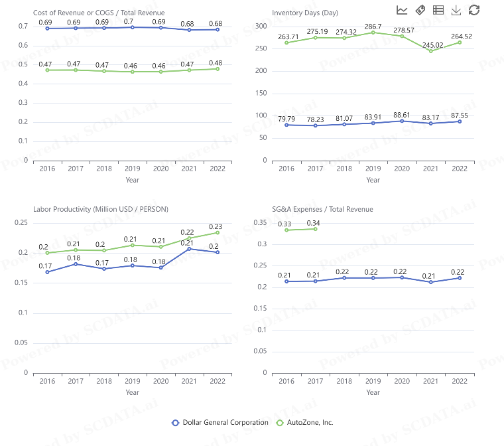Click the Inventory Days (Day) chart title
This screenshot has height=446, width=504.
click(306, 13)
